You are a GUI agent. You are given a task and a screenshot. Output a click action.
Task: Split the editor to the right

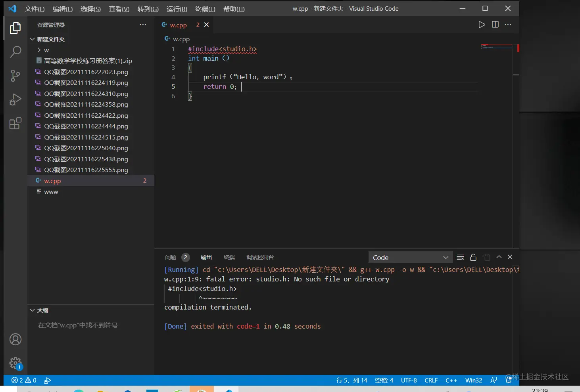point(495,25)
